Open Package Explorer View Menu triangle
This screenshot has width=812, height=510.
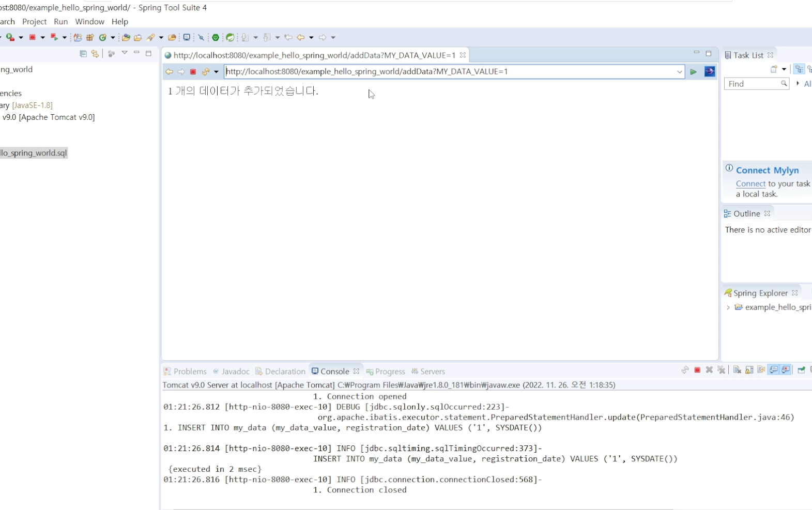[x=125, y=53]
